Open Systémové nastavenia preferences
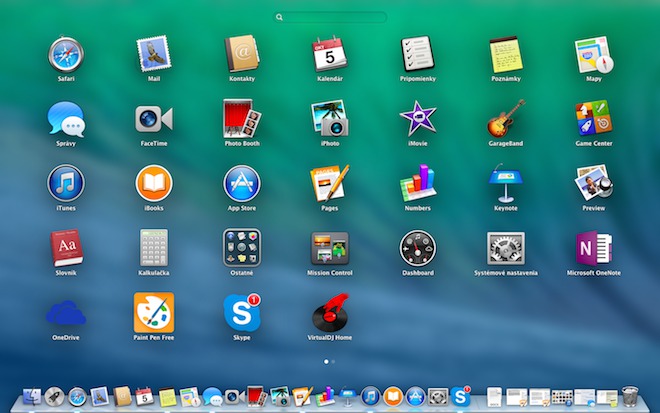Viewport: 660px width, 413px height. (506, 248)
